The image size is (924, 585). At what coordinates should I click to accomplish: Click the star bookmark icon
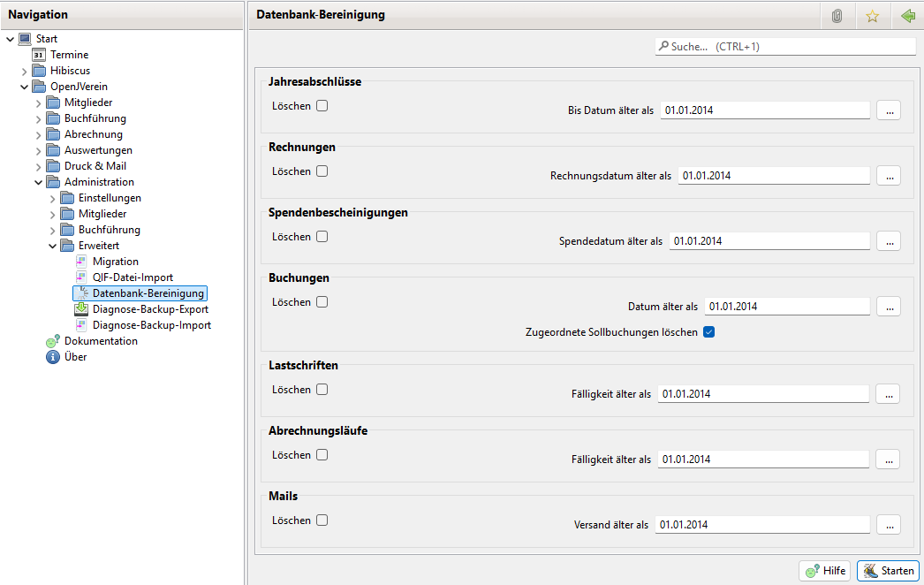[873, 16]
